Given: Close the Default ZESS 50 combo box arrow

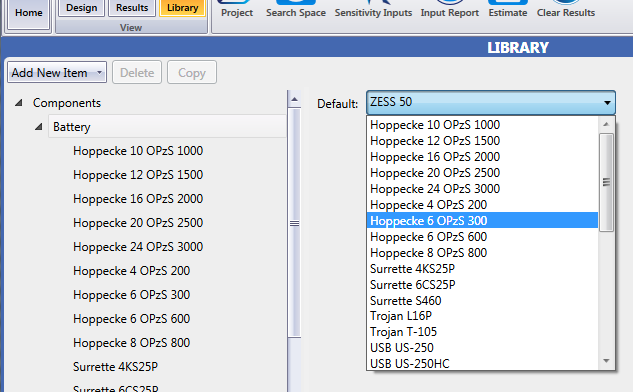Looking at the screenshot, I should pyautogui.click(x=607, y=103).
